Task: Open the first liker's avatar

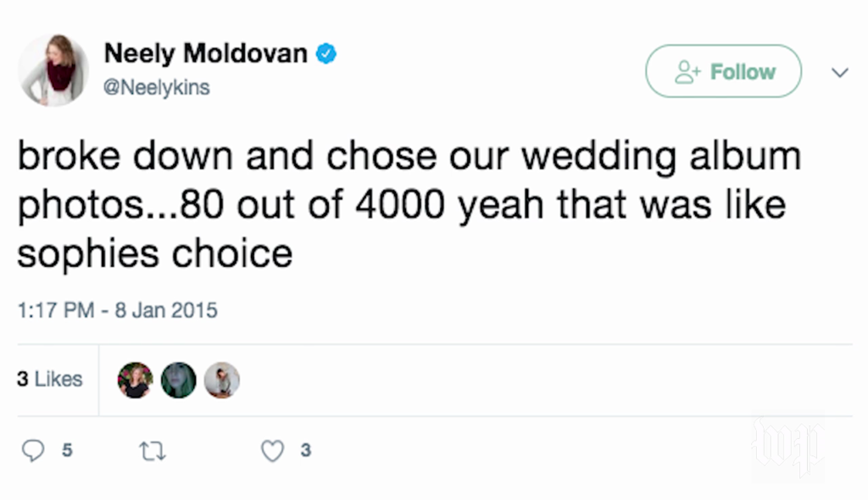Action: pyautogui.click(x=135, y=380)
